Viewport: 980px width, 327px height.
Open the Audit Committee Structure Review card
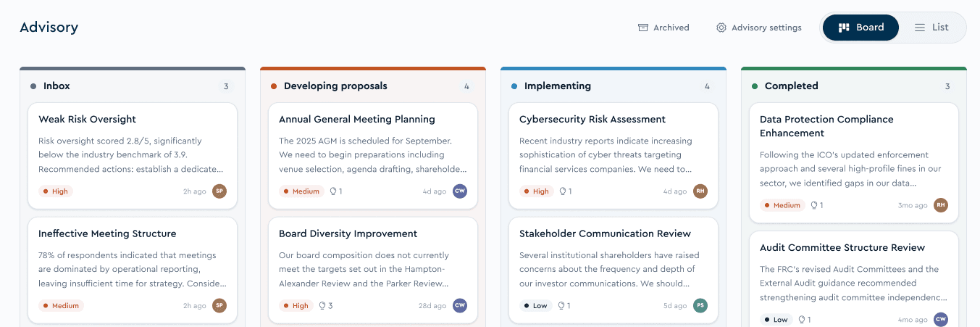point(854,279)
